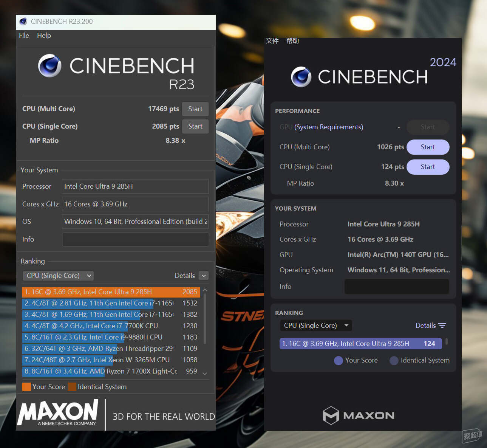Click the R23 OS field
This screenshot has width=487, height=448.
tap(135, 222)
